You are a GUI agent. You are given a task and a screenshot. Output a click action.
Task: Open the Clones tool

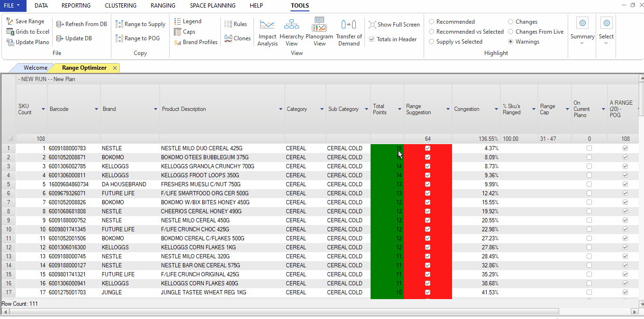[237, 38]
